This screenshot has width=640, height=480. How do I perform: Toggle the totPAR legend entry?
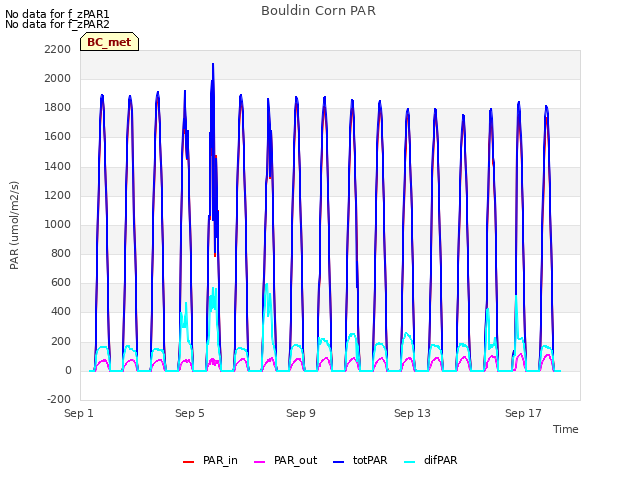[360, 460]
